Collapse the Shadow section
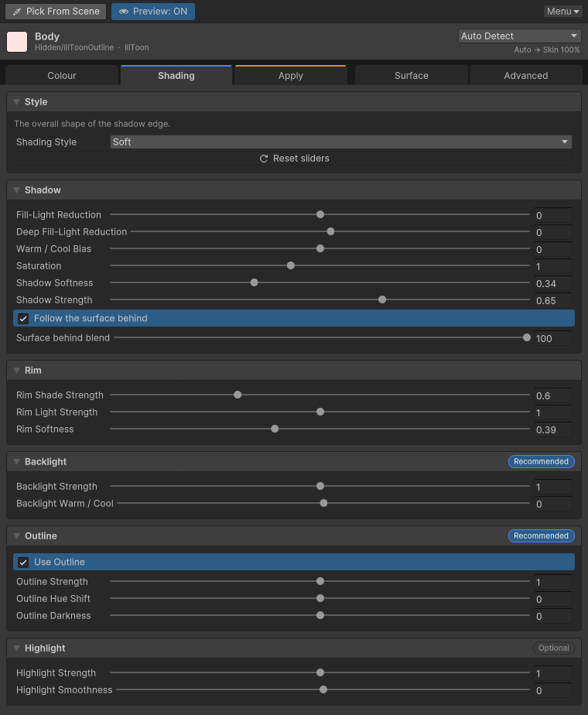 click(16, 190)
